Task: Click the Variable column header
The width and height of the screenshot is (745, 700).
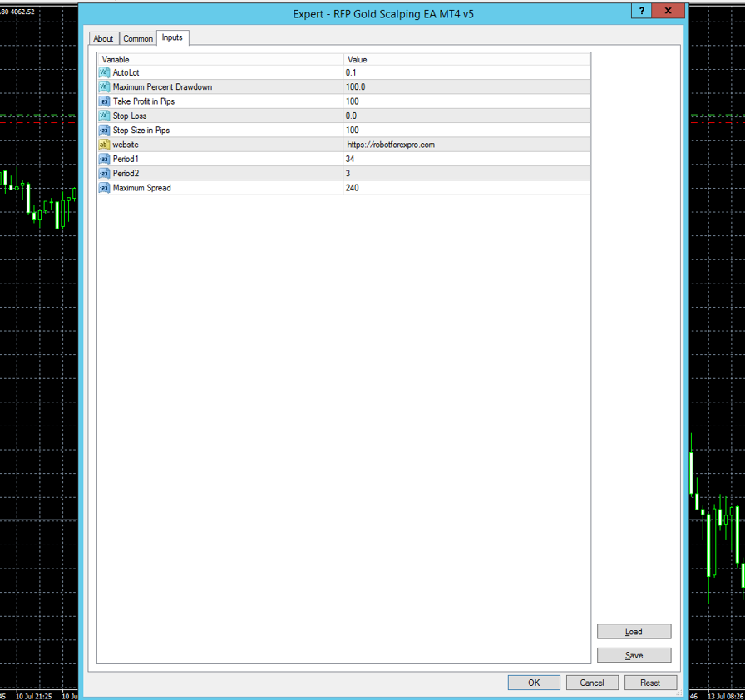Action: coord(220,59)
